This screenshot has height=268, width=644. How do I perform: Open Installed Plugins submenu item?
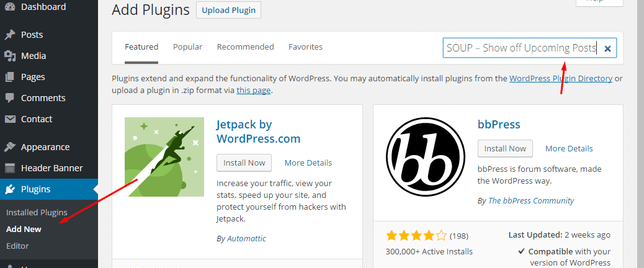click(37, 212)
